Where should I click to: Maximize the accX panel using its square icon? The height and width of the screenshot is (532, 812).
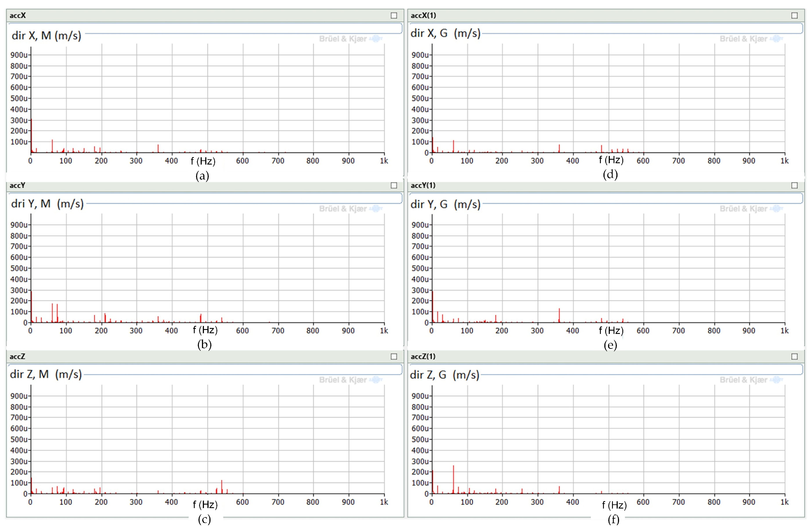pos(394,15)
